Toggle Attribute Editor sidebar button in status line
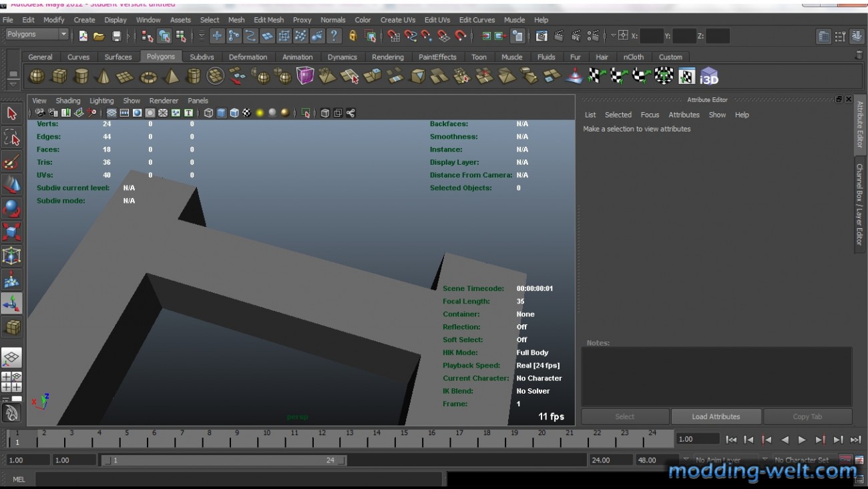Image resolution: width=868 pixels, height=489 pixels. 825,36
